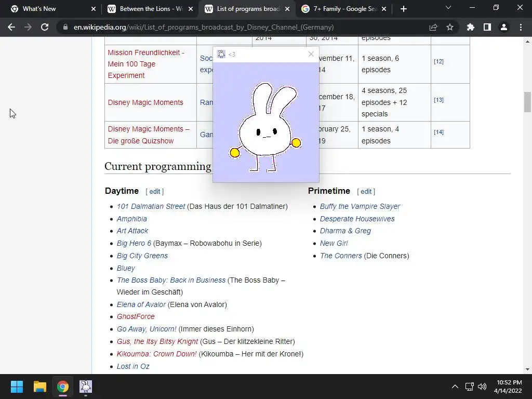The width and height of the screenshot is (532, 399).
Task: Jump to citation [14]
Action: pos(438,132)
